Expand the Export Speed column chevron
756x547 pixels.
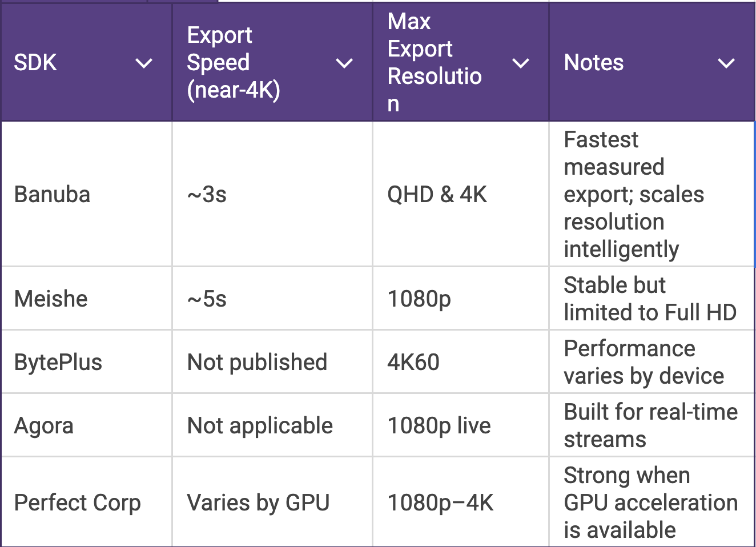tap(344, 63)
